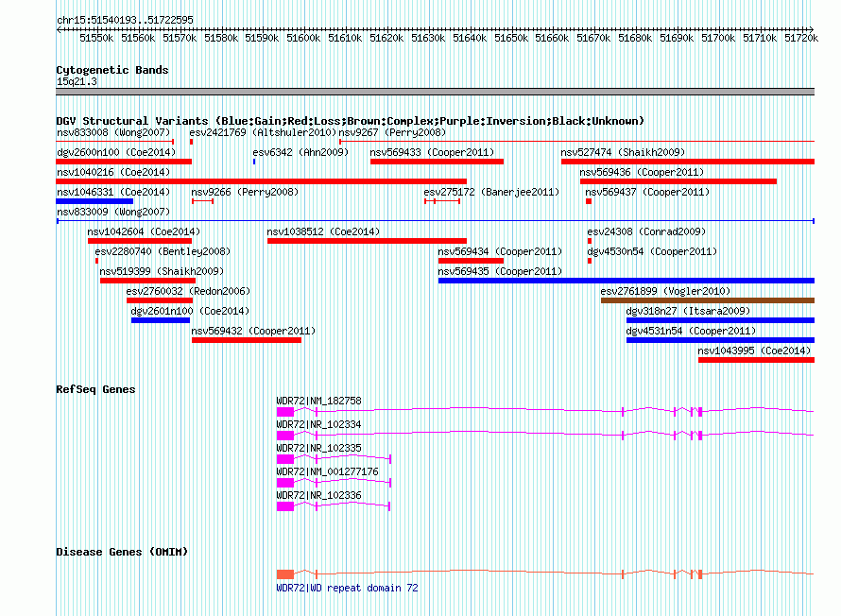
Task: Select the nsv1042604 red loss bar
Action: (140, 241)
